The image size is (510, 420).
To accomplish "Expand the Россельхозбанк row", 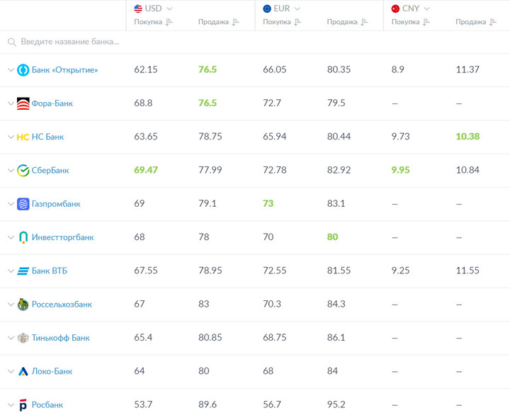I will (x=11, y=305).
